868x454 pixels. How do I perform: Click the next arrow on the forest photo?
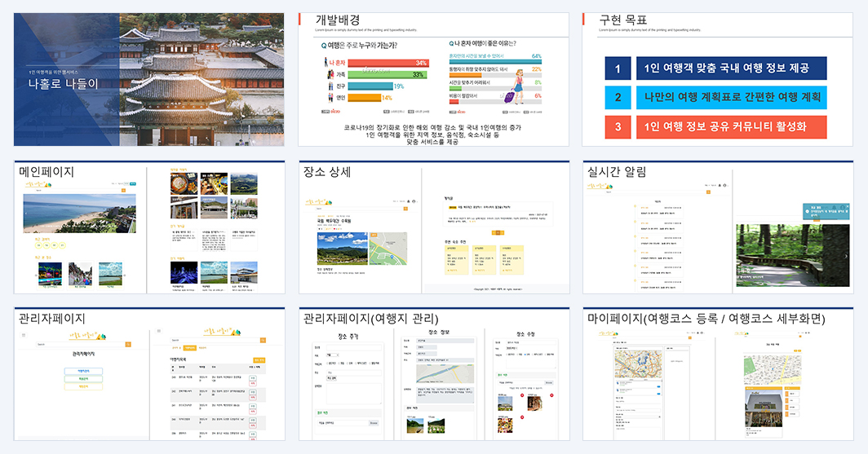[x=845, y=256]
